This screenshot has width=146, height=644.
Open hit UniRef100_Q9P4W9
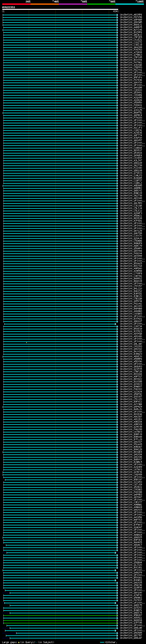coord(131,20)
